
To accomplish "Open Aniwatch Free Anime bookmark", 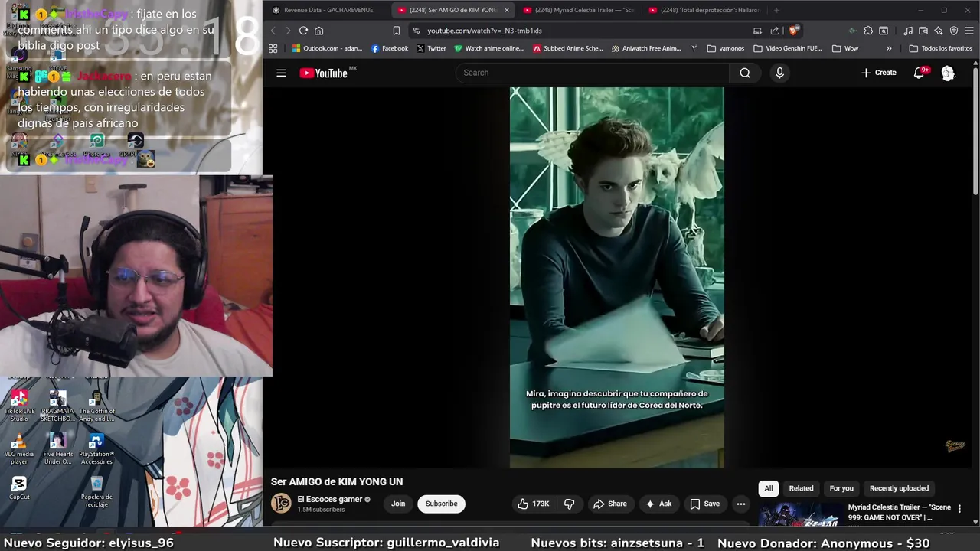I will 646,48.
